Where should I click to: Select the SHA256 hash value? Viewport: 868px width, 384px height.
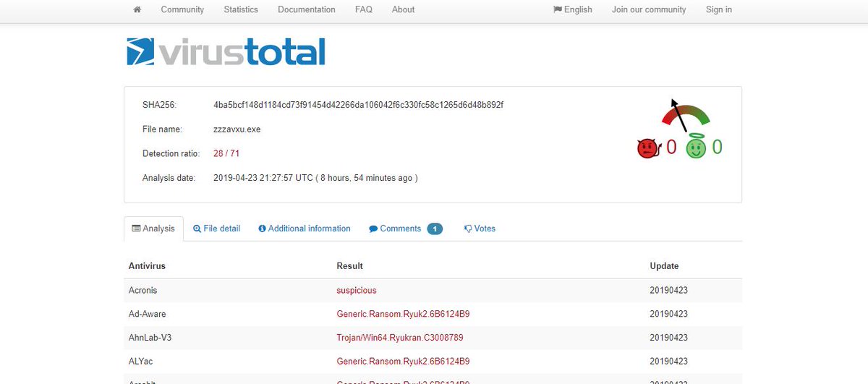coord(358,105)
